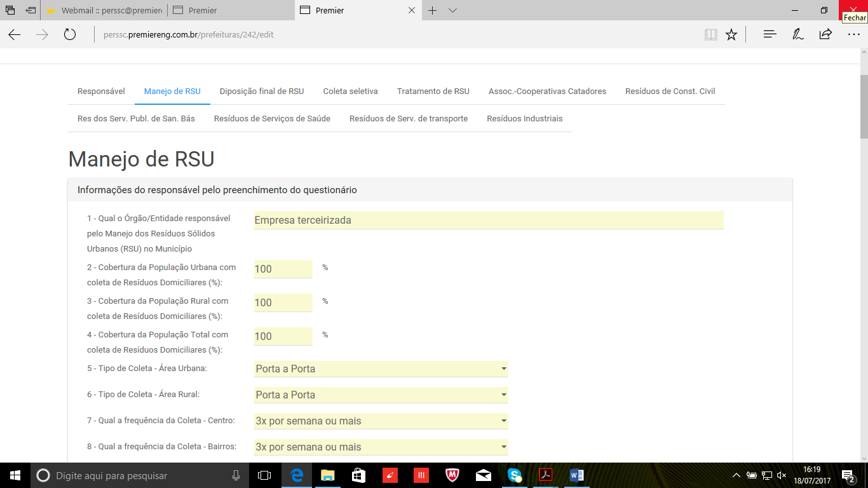Expand Tipo de Coleta Área Urbana dropdown

pyautogui.click(x=381, y=369)
